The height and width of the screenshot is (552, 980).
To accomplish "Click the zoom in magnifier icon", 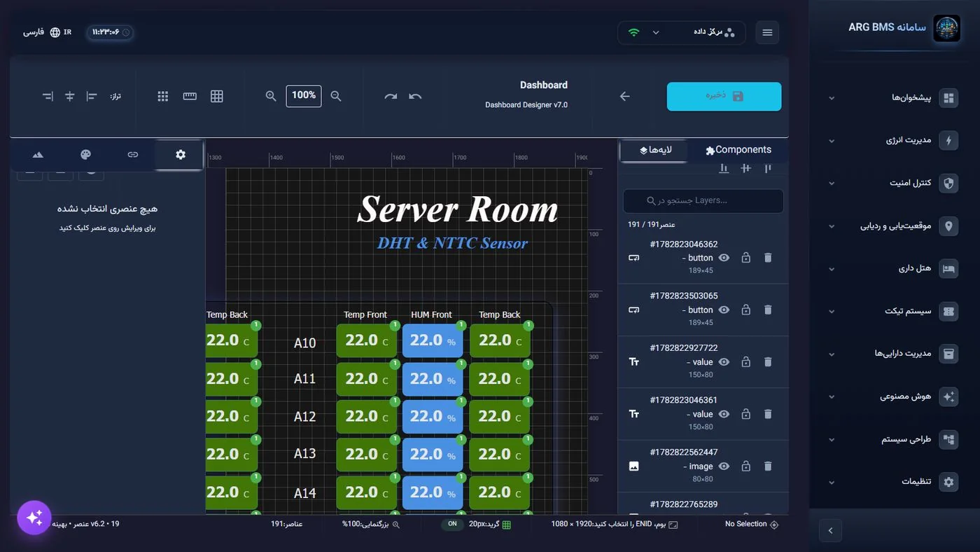I will pyautogui.click(x=271, y=97).
